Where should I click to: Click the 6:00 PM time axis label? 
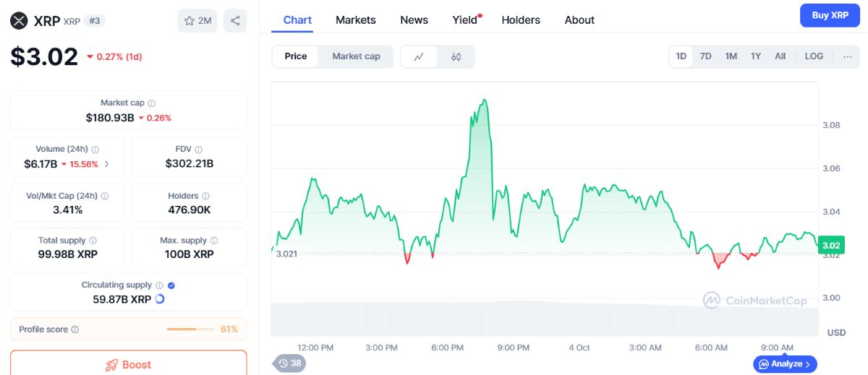coord(447,348)
